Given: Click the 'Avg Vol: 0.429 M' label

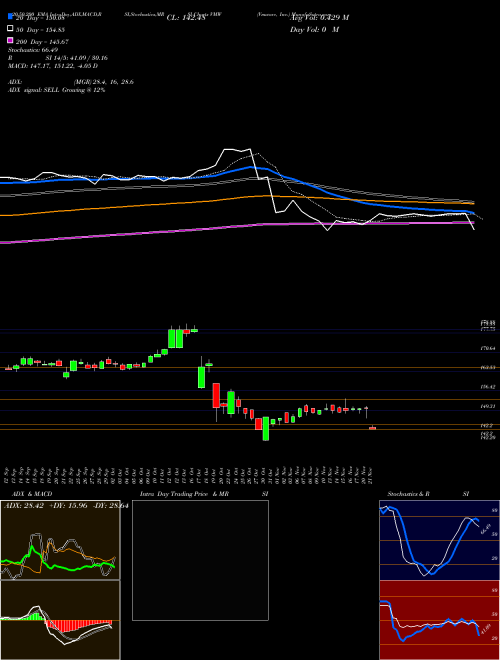Looking at the screenshot, I should pyautogui.click(x=319, y=18).
